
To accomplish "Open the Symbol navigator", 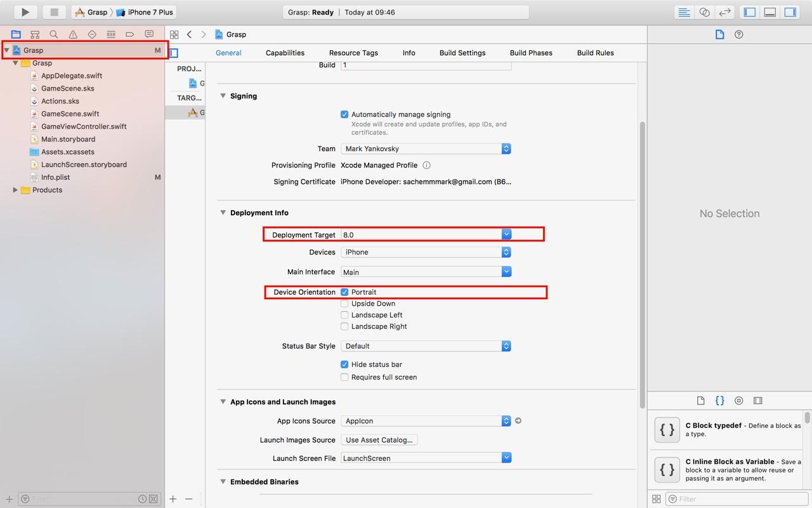I will [x=35, y=34].
